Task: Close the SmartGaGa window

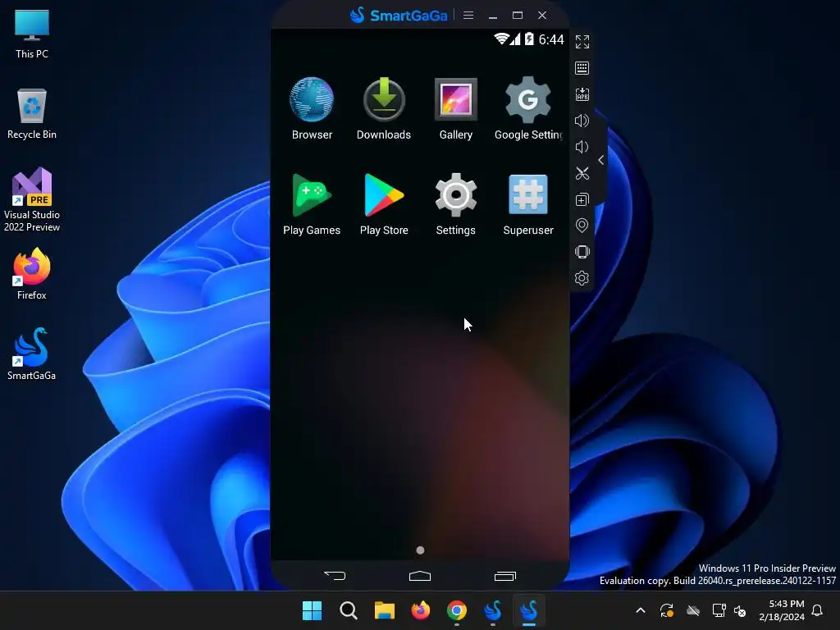Action: (x=542, y=15)
